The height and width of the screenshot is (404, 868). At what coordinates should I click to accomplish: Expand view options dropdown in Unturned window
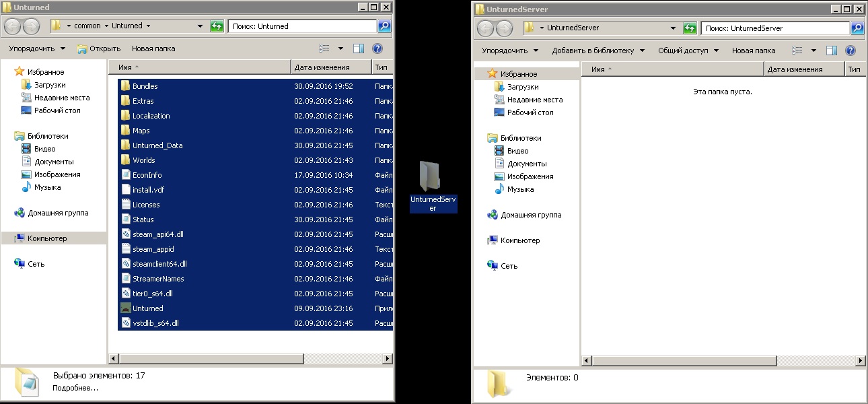(x=340, y=48)
